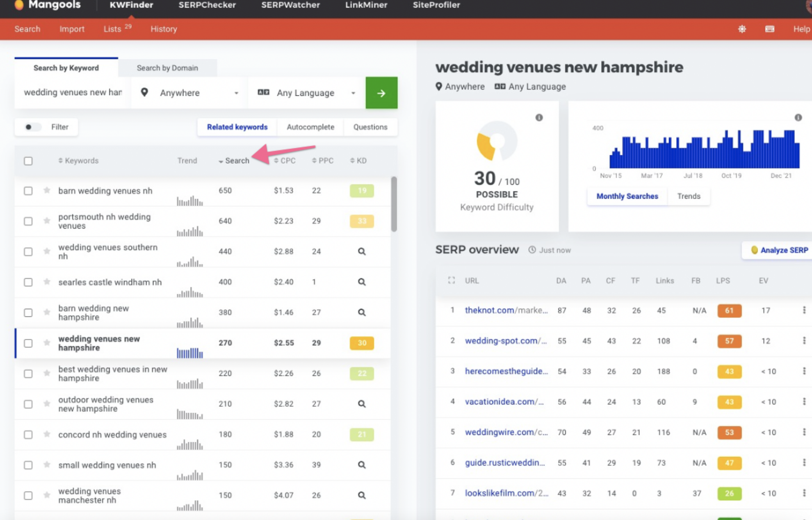Star the barn wedding venues nh keyword

47,191
